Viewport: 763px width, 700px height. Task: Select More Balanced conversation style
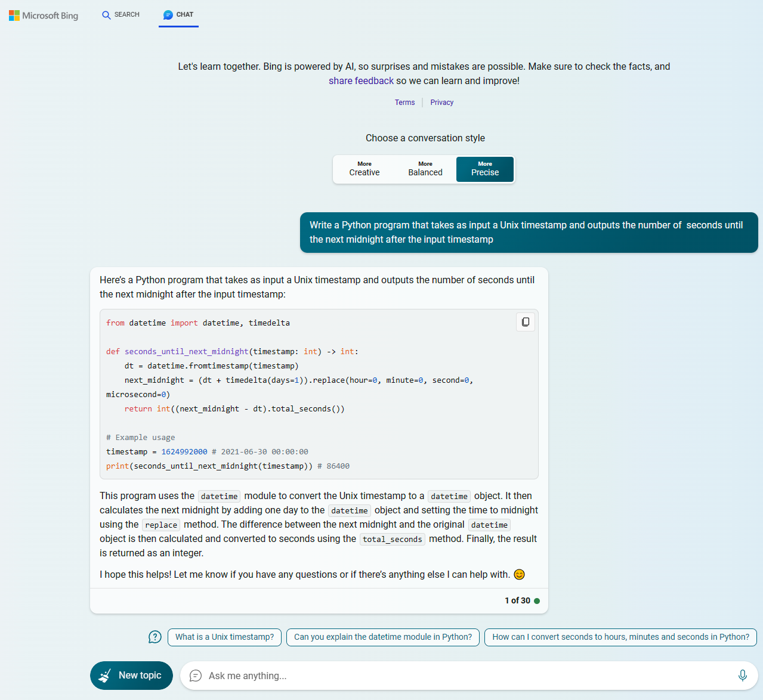click(x=425, y=169)
